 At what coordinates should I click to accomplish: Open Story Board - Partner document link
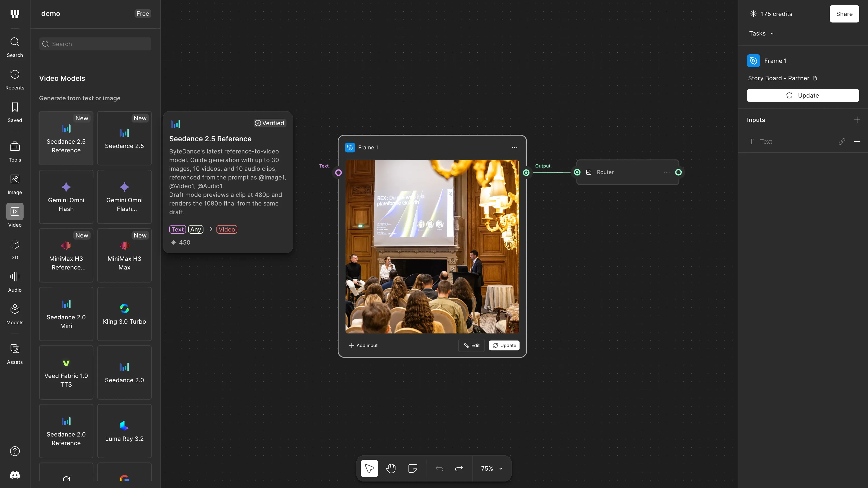tap(782, 78)
